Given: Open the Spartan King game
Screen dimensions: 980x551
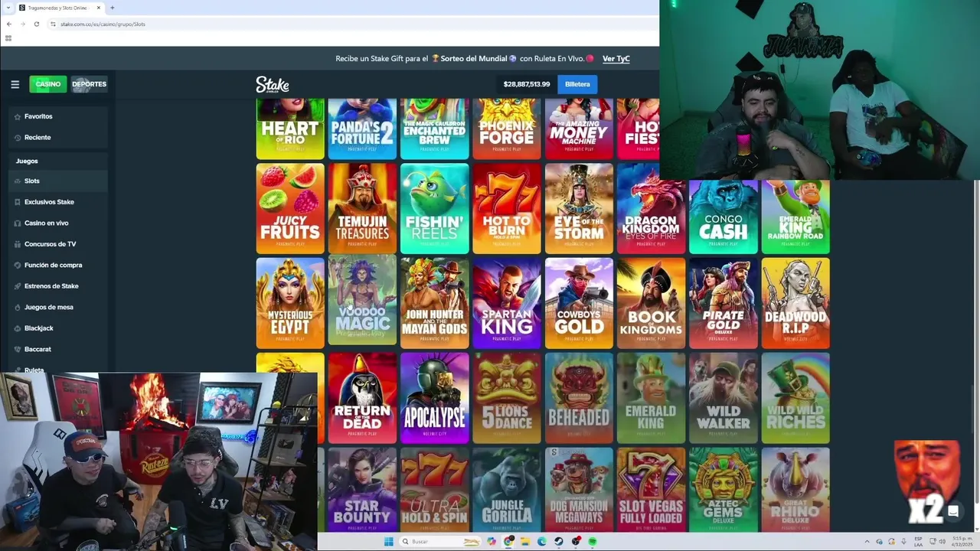Looking at the screenshot, I should tap(507, 303).
